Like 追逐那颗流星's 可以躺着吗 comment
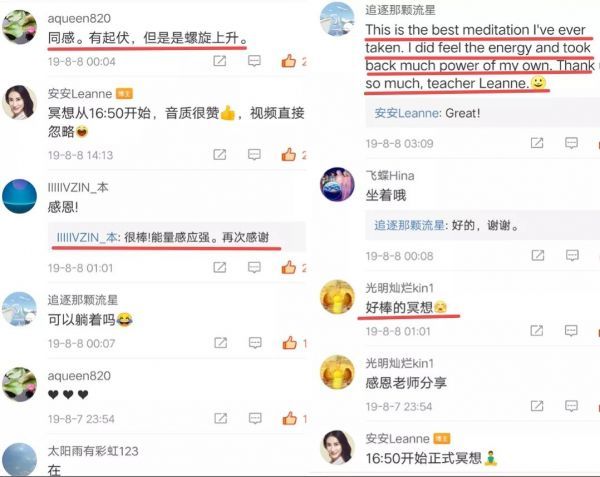 pyautogui.click(x=290, y=343)
